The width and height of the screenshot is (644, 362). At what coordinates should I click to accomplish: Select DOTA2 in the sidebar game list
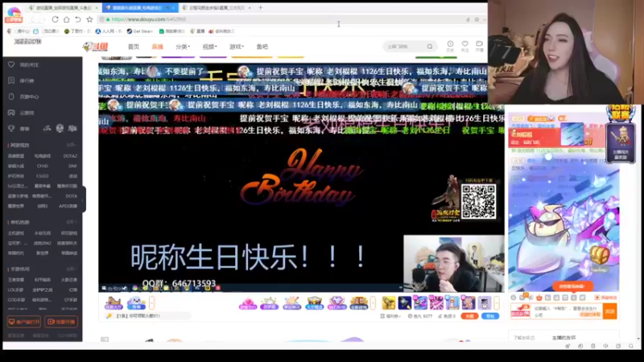coord(70,156)
